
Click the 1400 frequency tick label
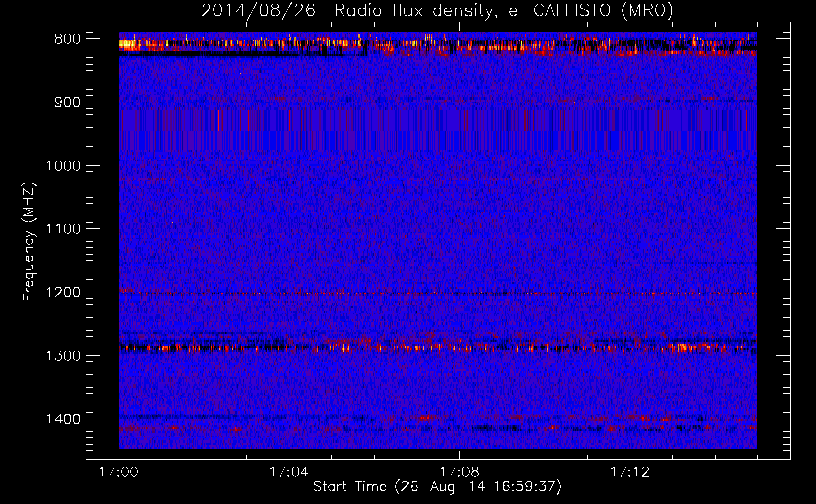tap(63, 419)
